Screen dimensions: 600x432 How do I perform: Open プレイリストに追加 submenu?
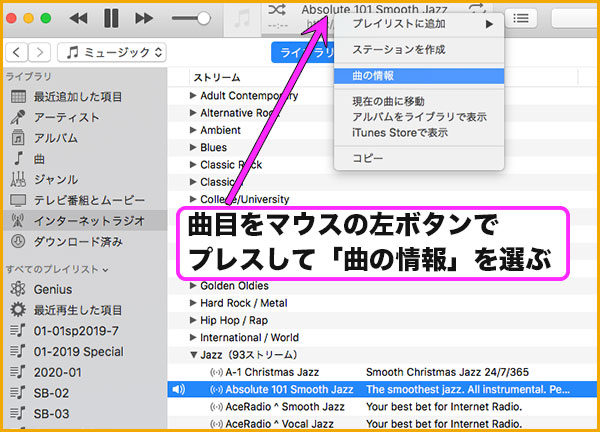point(419,24)
